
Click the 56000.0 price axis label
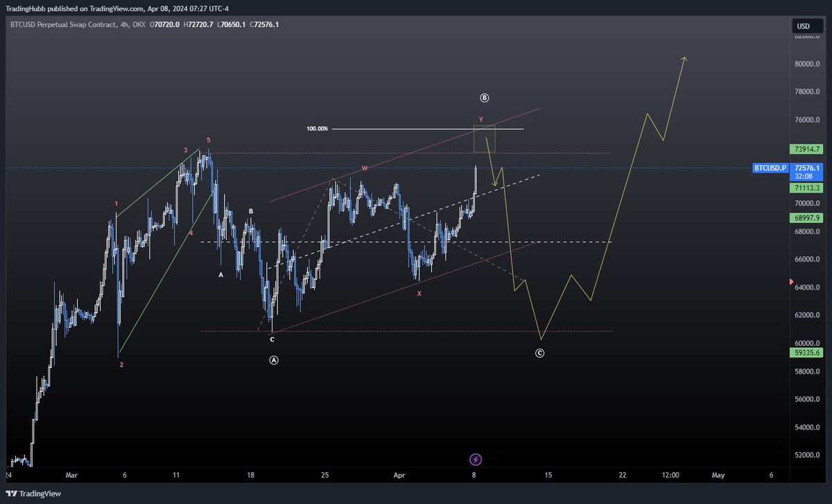(807, 399)
